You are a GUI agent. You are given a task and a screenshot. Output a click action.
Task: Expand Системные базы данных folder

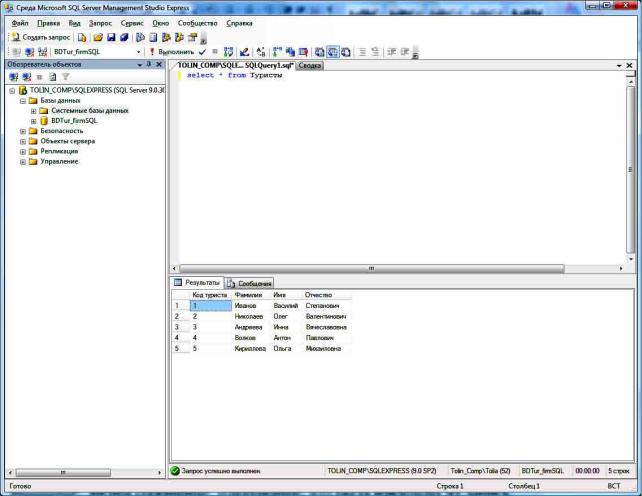(34, 111)
